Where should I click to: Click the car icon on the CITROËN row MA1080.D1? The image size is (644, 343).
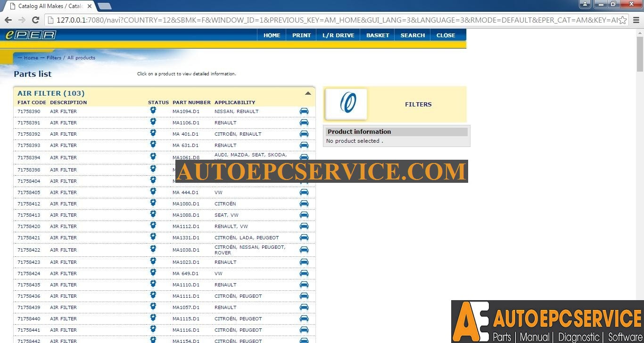[x=304, y=203]
